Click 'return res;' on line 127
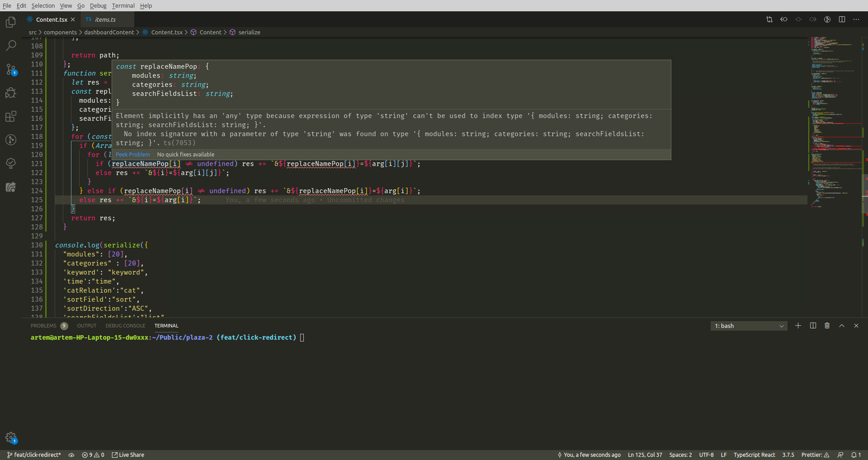Image resolution: width=868 pixels, height=460 pixels. tap(93, 218)
